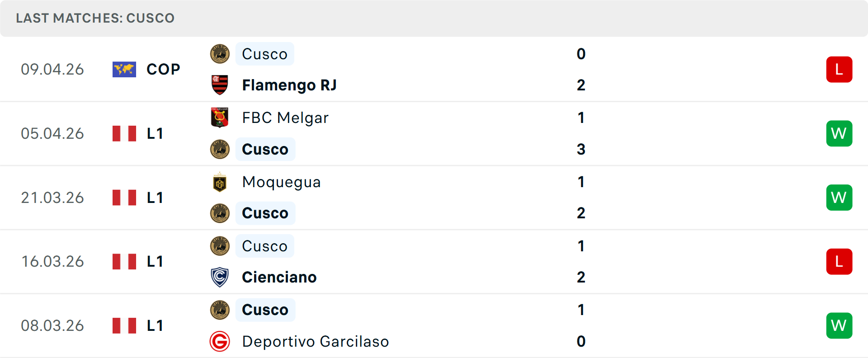The width and height of the screenshot is (868, 358).
Task: Click the Deportivo Garcilaso club crest
Action: tap(220, 341)
